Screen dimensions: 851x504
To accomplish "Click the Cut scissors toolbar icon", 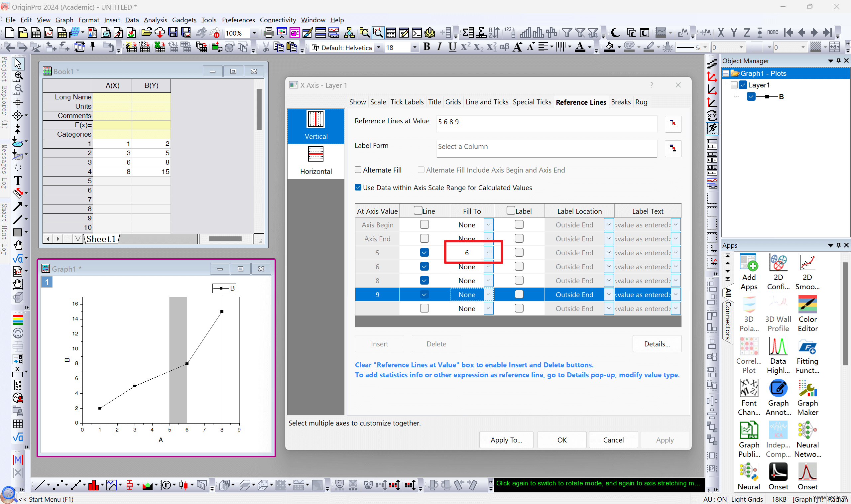I will [x=266, y=47].
